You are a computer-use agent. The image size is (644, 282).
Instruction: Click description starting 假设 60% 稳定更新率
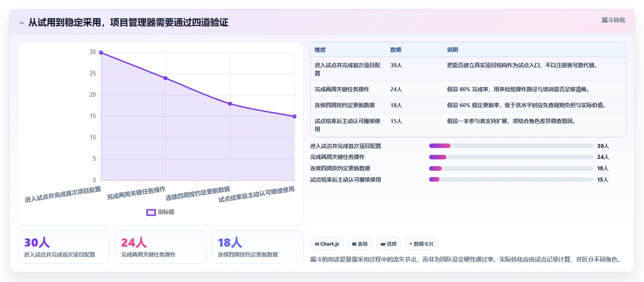coord(526,105)
